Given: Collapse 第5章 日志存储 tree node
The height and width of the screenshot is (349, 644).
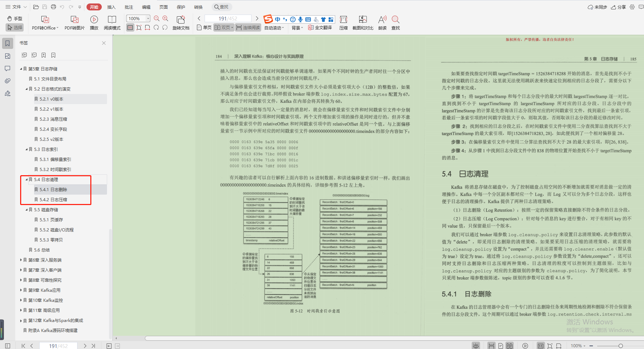Looking at the screenshot, I should (21, 69).
